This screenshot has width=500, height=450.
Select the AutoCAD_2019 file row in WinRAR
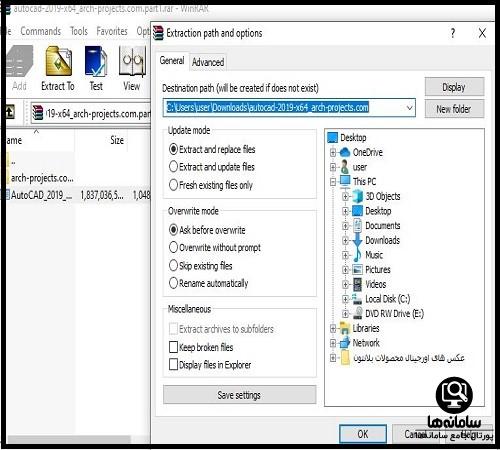pyautogui.click(x=78, y=195)
